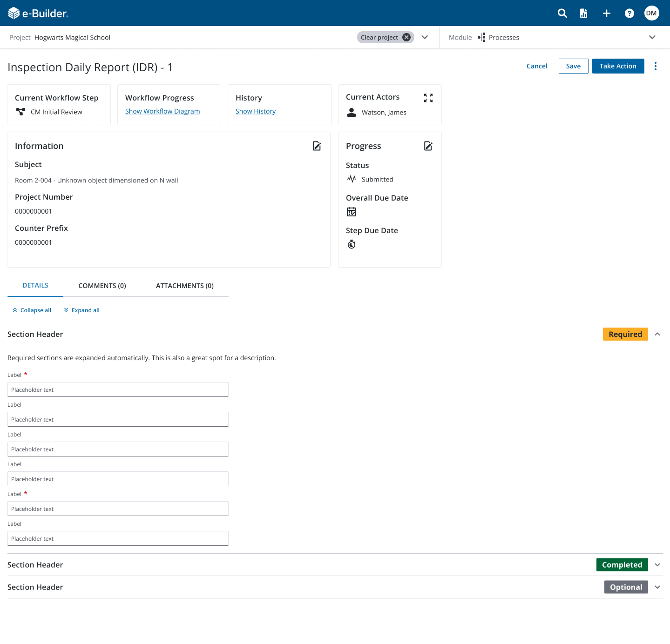670x644 pixels.
Task: Open the project selector dropdown chevron
Action: [425, 37]
